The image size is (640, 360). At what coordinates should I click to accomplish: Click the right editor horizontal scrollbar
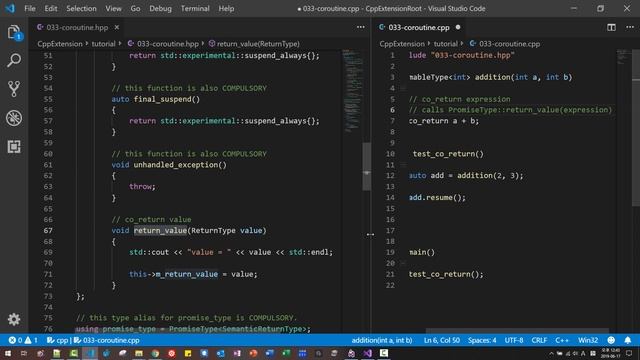point(517,331)
